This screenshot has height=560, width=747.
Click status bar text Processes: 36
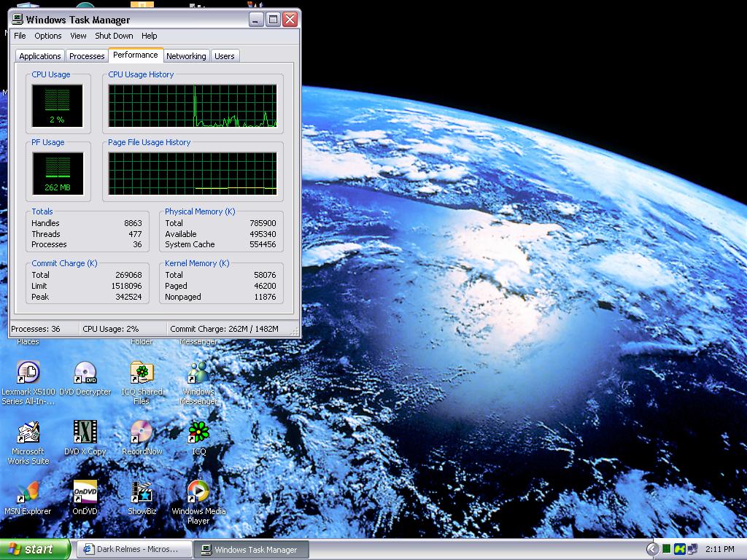36,329
